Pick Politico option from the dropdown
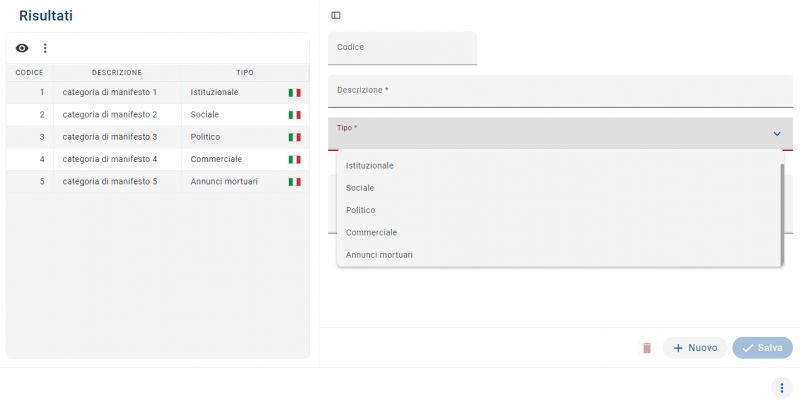800x405 pixels. click(361, 210)
